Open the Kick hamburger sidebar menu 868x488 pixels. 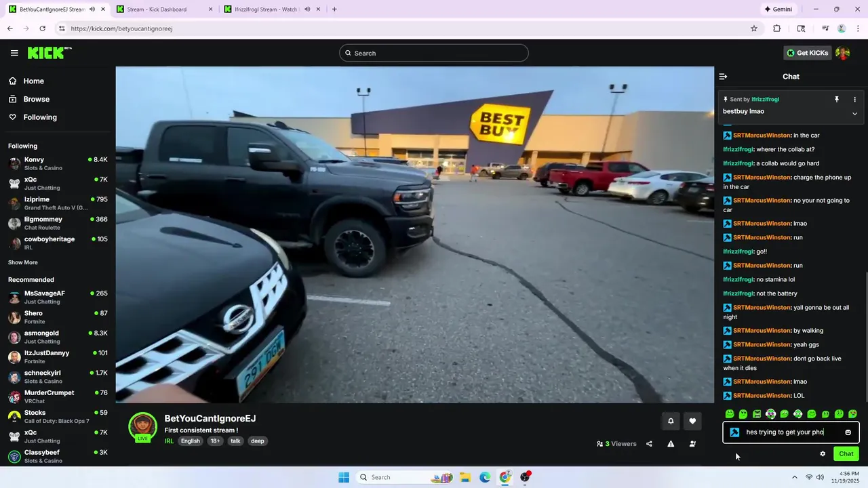[14, 53]
